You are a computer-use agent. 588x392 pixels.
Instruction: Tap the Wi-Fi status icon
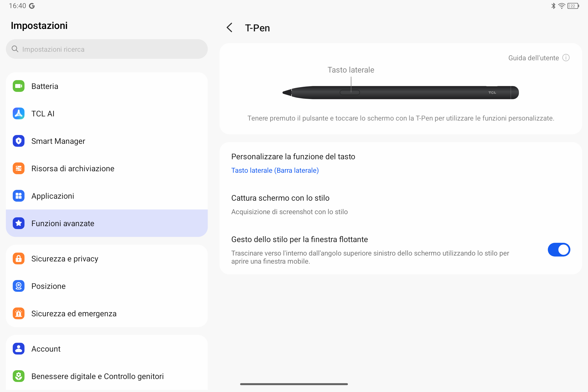click(562, 6)
